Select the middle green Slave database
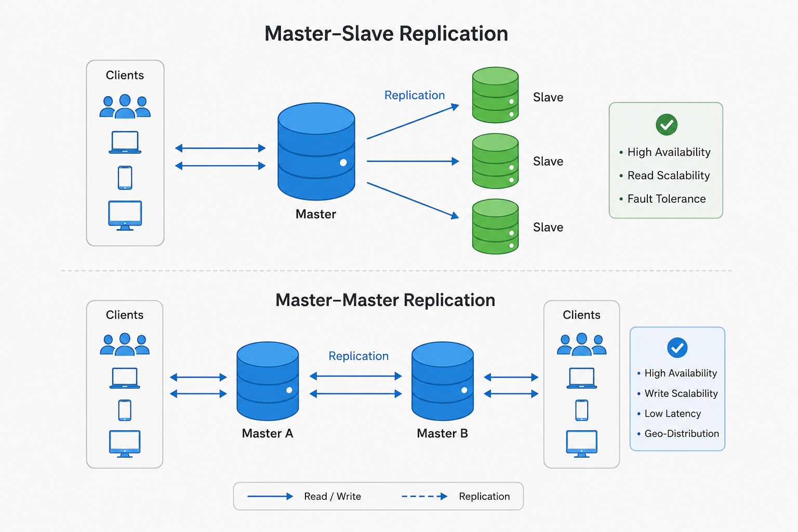798x532 pixels. coord(495,161)
